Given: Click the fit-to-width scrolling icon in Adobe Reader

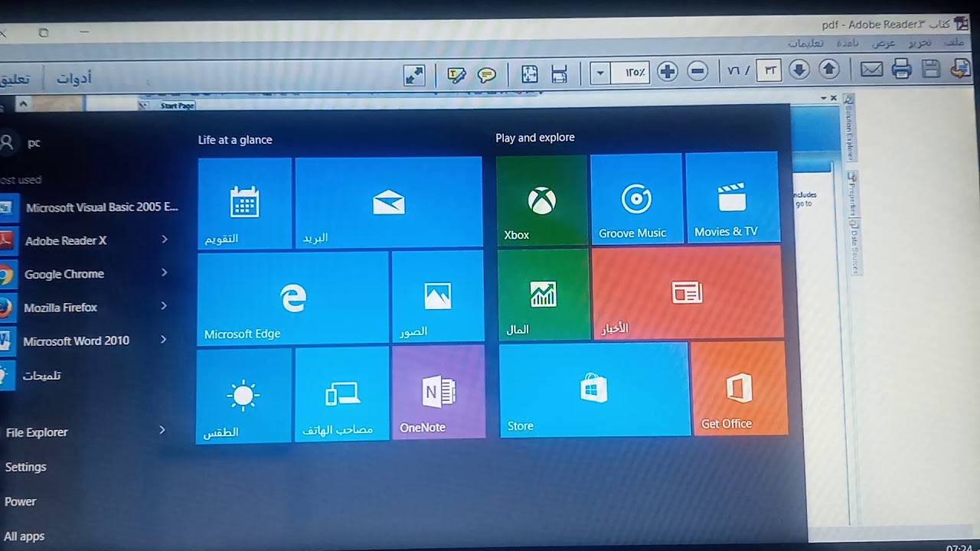Looking at the screenshot, I should point(559,74).
